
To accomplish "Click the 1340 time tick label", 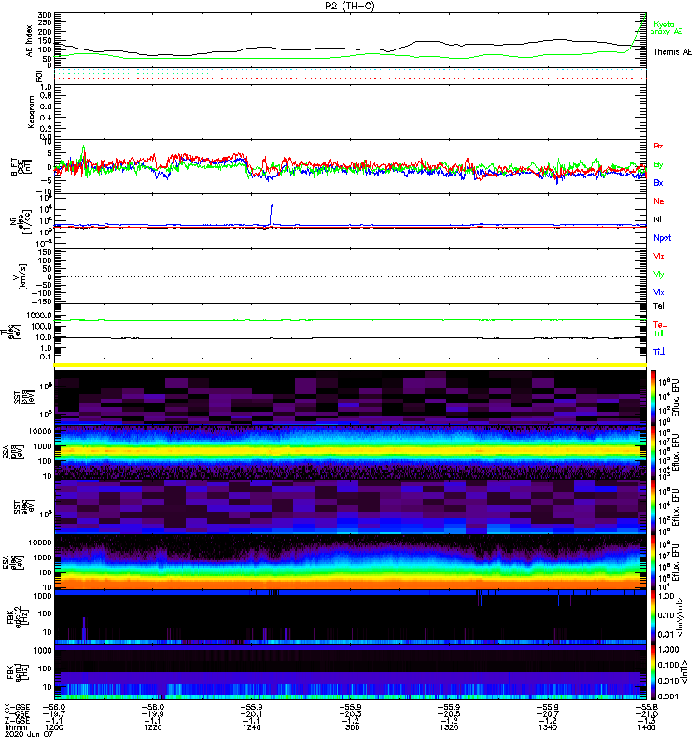I will (x=548, y=727).
